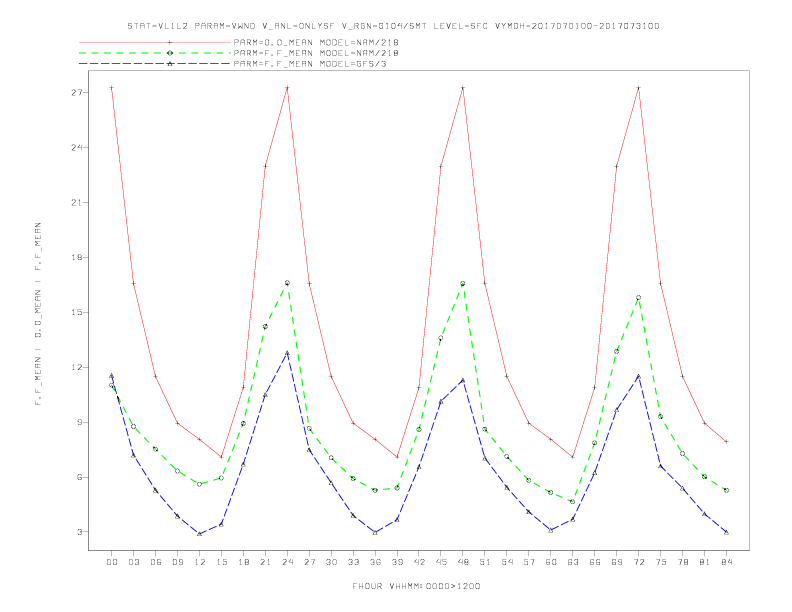
Task: Click the red line peak marker at hour 24
Action: tap(287, 88)
